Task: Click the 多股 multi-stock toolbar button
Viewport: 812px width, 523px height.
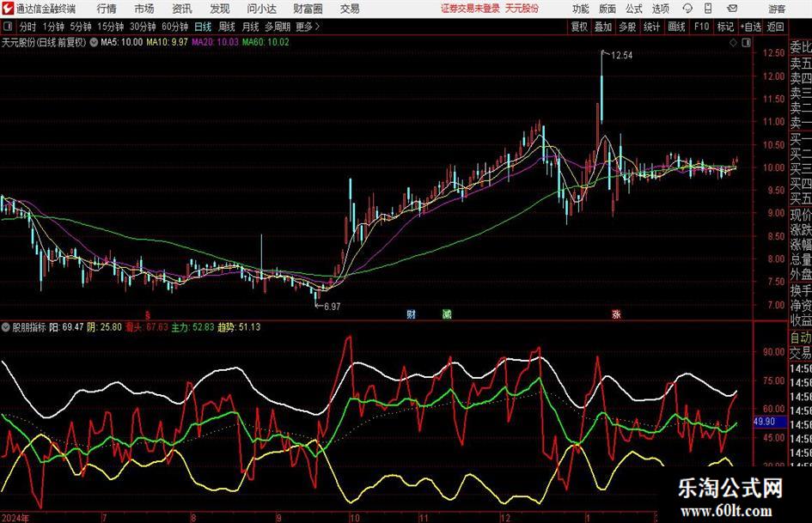Action: click(x=627, y=27)
